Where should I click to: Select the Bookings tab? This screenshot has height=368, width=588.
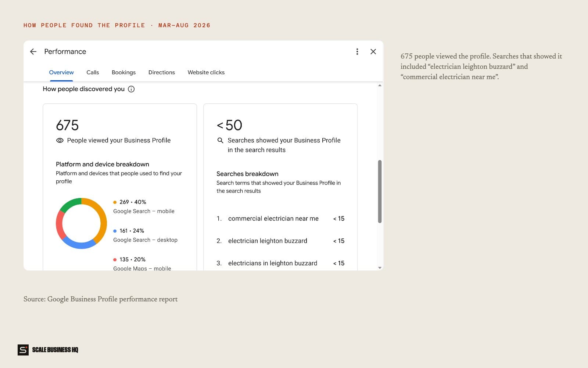point(123,72)
